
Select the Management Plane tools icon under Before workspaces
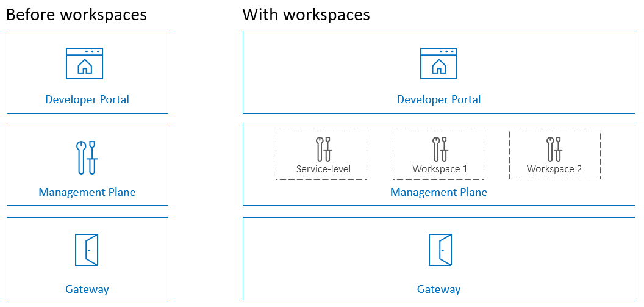coord(87,157)
